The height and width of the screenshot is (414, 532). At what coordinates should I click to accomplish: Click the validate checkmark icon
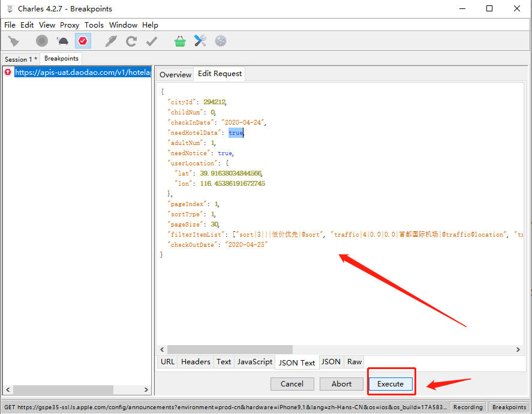point(152,41)
